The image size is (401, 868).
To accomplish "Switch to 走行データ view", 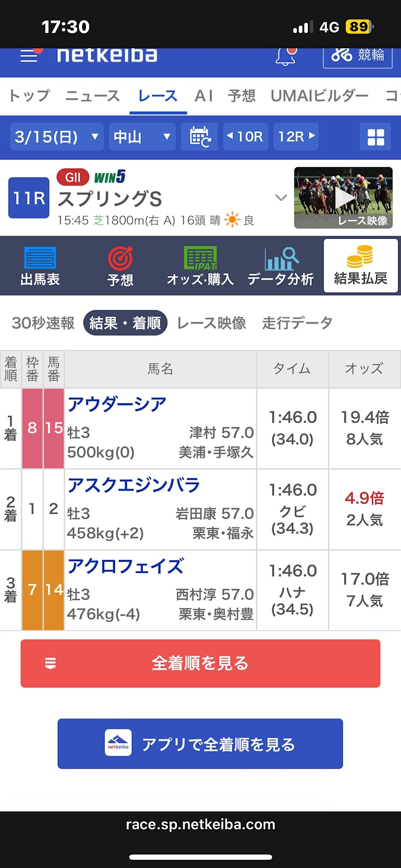I will point(297,323).
